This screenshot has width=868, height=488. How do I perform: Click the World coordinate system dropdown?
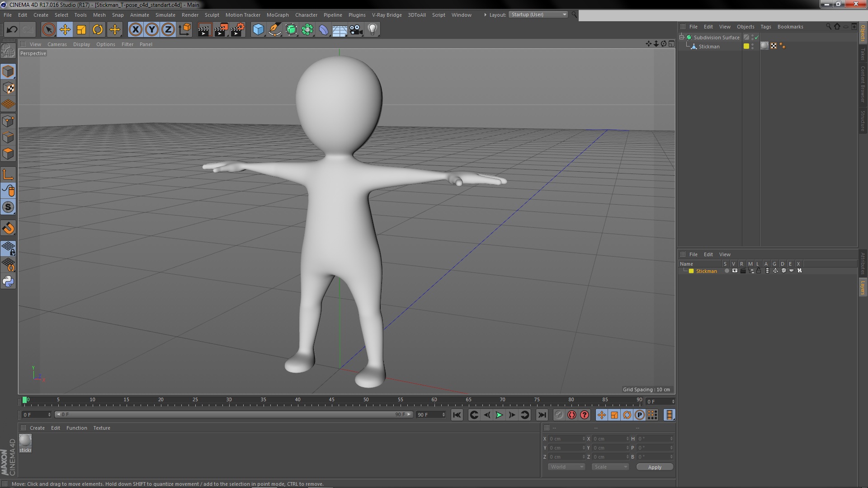(x=565, y=467)
